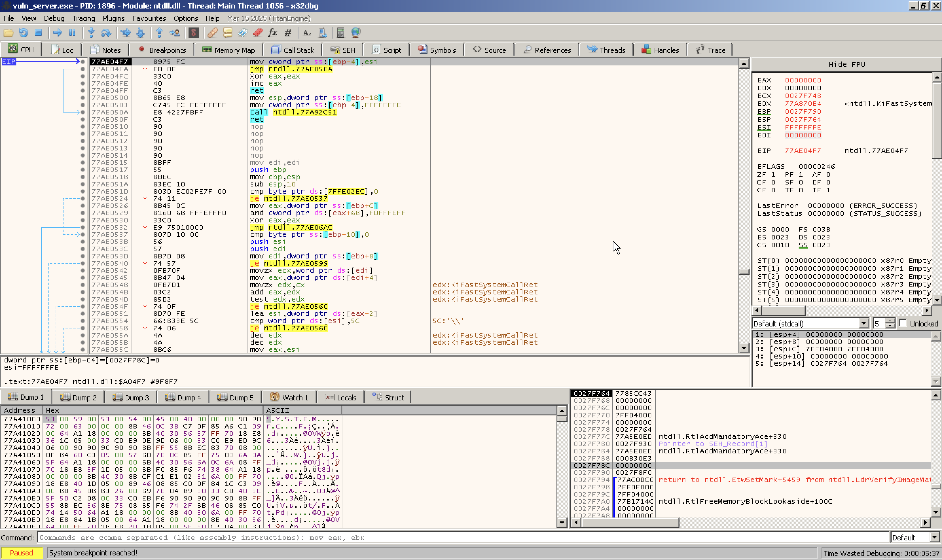Show the Functions fx icon
Screen dimensions: 942x560
coord(273,33)
